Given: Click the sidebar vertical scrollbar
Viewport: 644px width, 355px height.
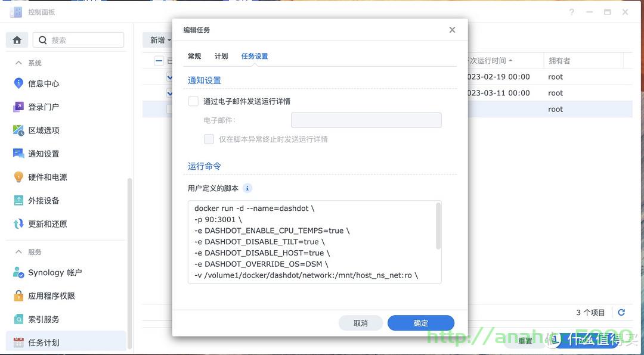Looking at the screenshot, I should 131,263.
